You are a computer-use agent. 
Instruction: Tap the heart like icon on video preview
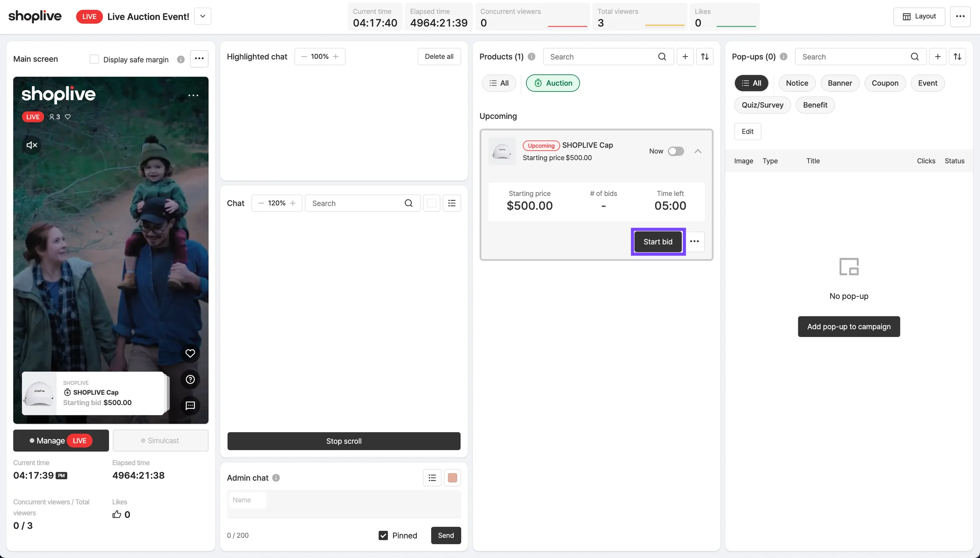click(190, 353)
